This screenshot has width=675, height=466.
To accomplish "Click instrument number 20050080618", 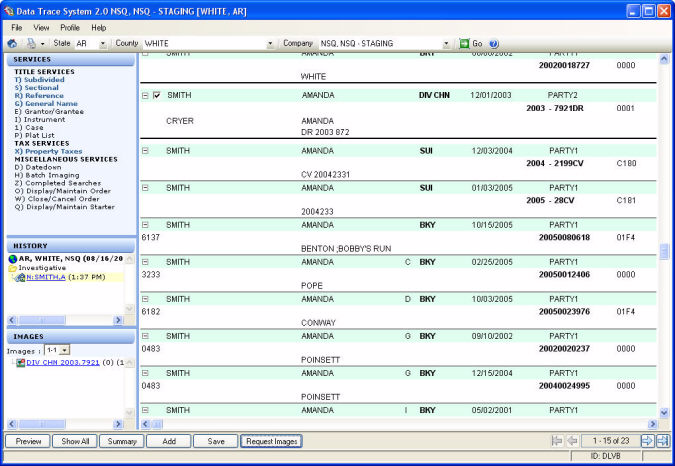I will coord(564,238).
